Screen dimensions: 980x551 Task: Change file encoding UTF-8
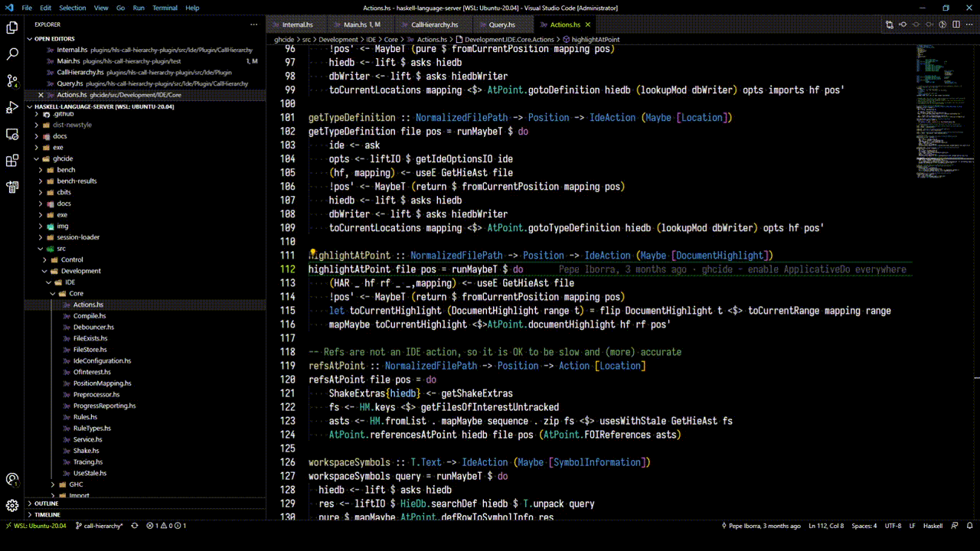(x=893, y=526)
